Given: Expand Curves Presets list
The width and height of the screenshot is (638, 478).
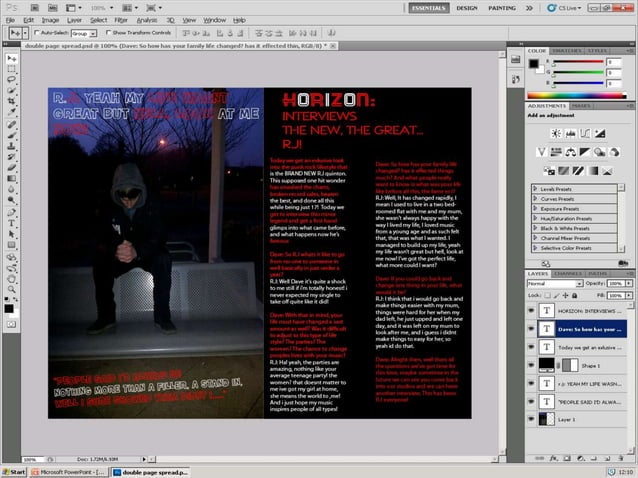Looking at the screenshot, I should tap(535, 199).
